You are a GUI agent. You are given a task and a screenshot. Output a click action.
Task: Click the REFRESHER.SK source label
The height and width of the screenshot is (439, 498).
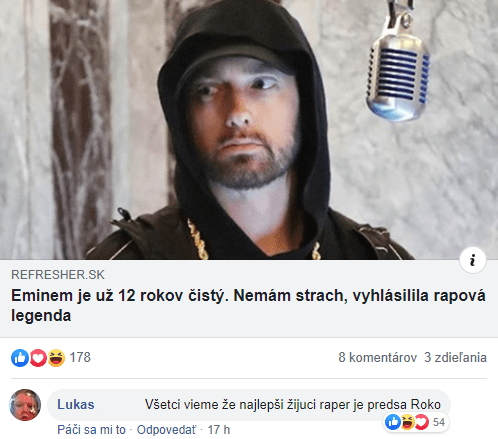click(x=58, y=275)
